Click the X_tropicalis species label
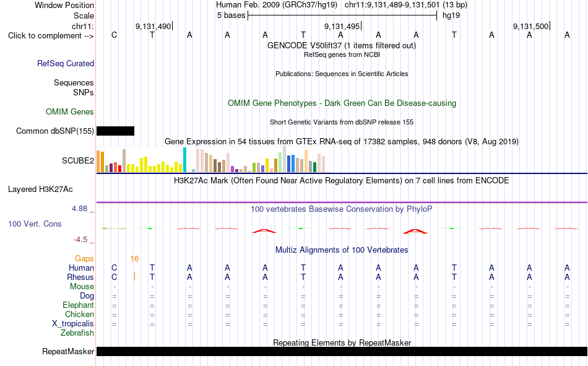 tap(73, 324)
